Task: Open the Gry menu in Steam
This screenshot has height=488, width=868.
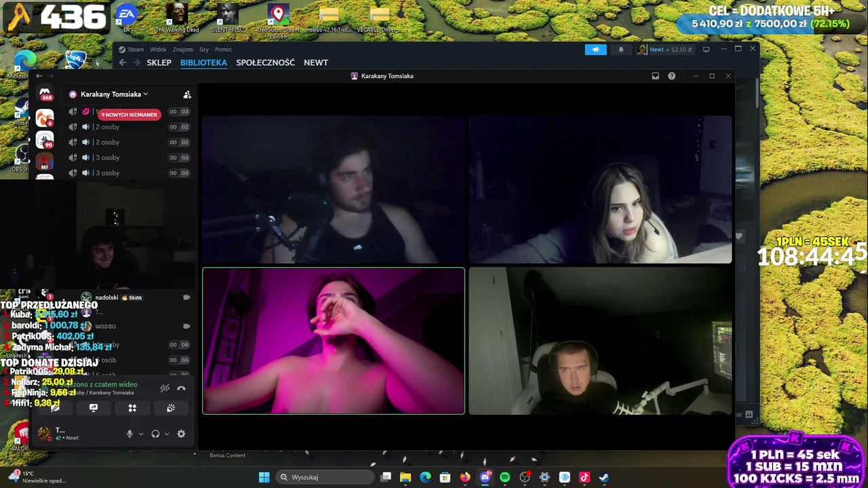Action: [204, 49]
